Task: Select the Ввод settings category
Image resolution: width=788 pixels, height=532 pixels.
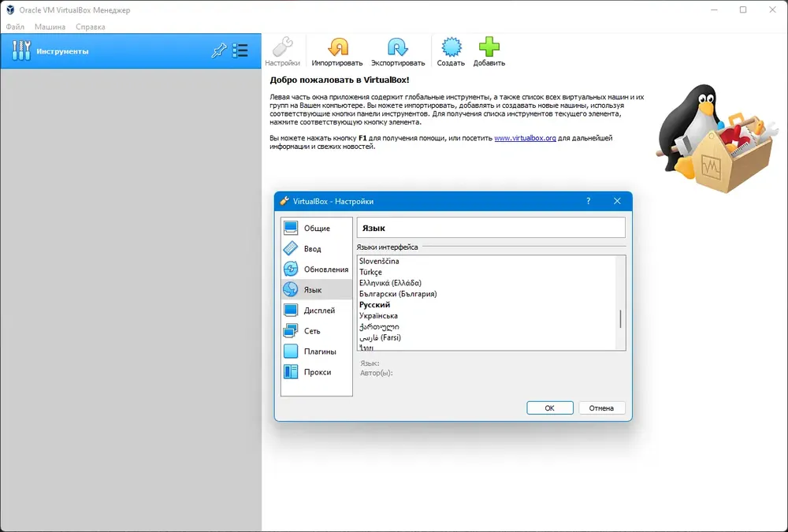Action: pos(317,249)
